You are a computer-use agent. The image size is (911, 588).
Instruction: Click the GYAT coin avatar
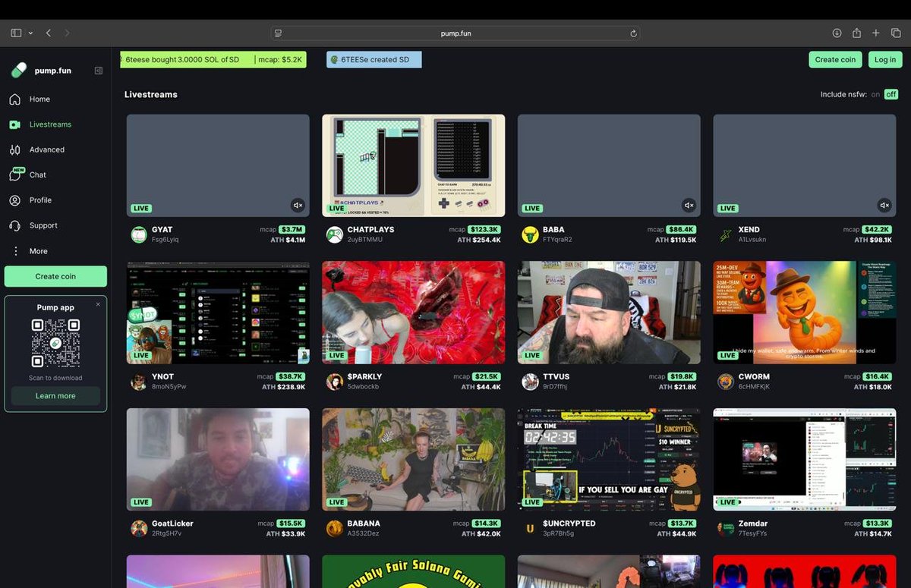click(139, 234)
